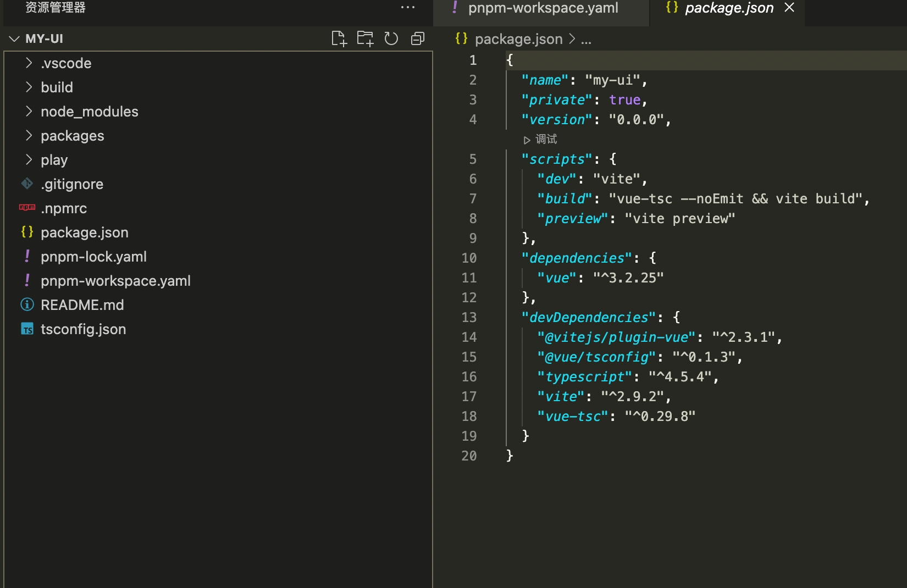This screenshot has width=907, height=588.
Task: Refresh the explorer file tree
Action: click(391, 38)
